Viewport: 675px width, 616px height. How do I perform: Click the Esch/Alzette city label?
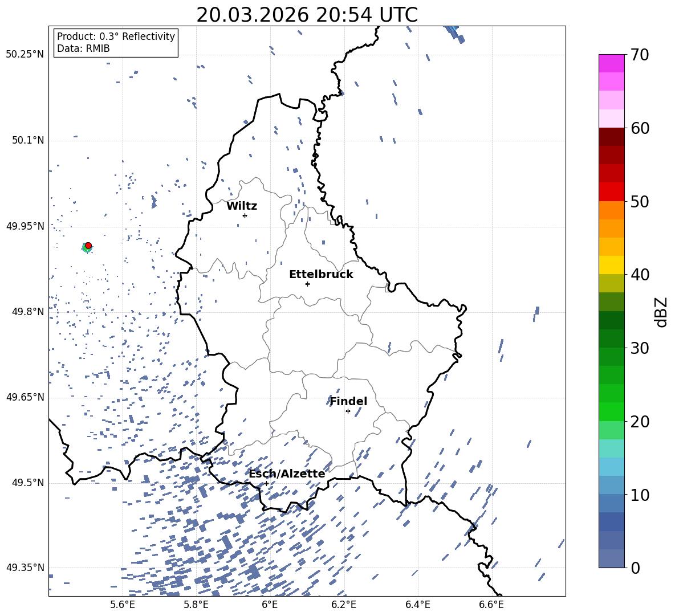pos(287,474)
